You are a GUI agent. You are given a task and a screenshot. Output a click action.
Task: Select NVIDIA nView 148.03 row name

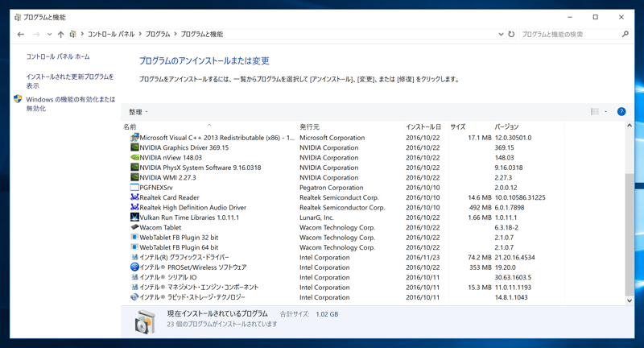171,157
